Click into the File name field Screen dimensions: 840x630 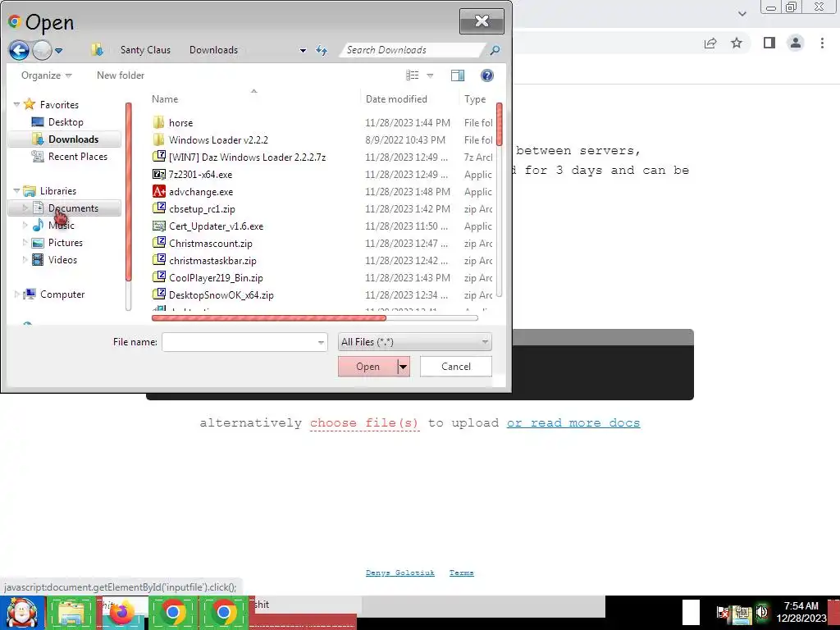coord(239,342)
